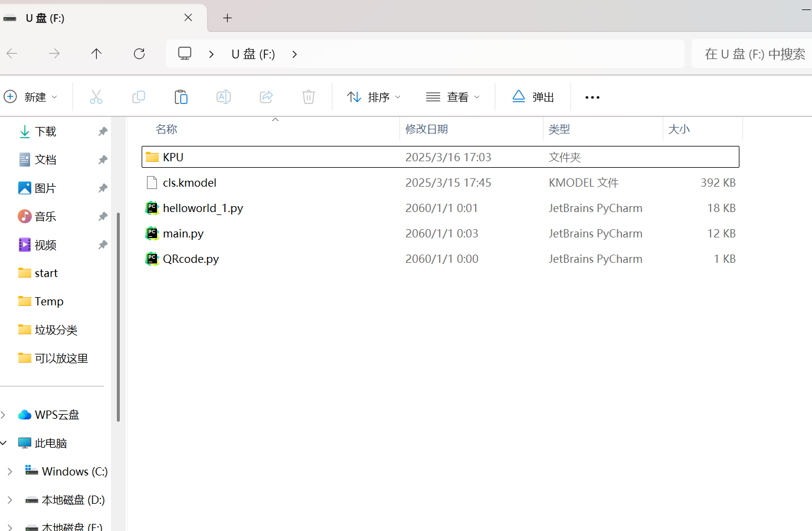Add a new tab with plus button
Viewport: 812px width, 531px height.
click(227, 18)
